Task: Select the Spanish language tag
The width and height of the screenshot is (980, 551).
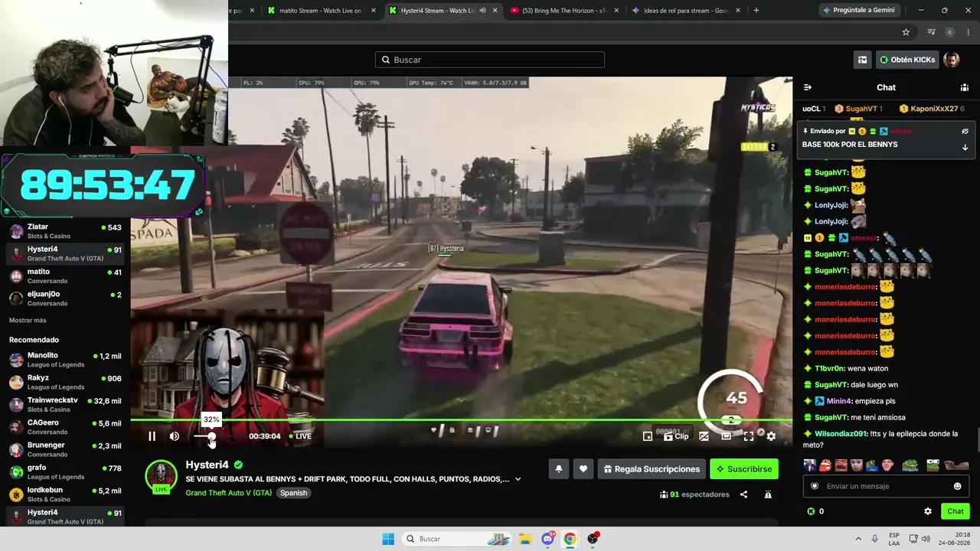Action: (x=293, y=493)
